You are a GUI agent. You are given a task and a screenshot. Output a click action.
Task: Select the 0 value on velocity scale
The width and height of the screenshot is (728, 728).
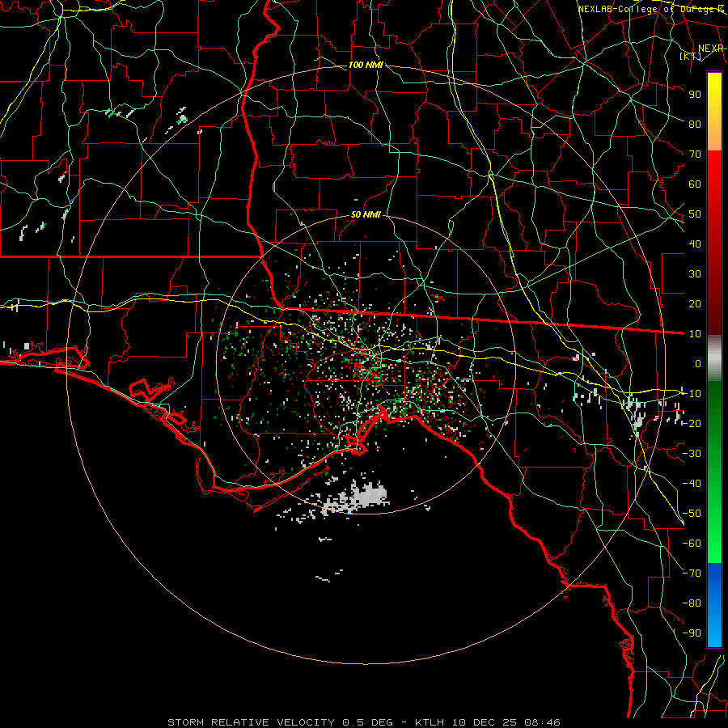point(698,363)
